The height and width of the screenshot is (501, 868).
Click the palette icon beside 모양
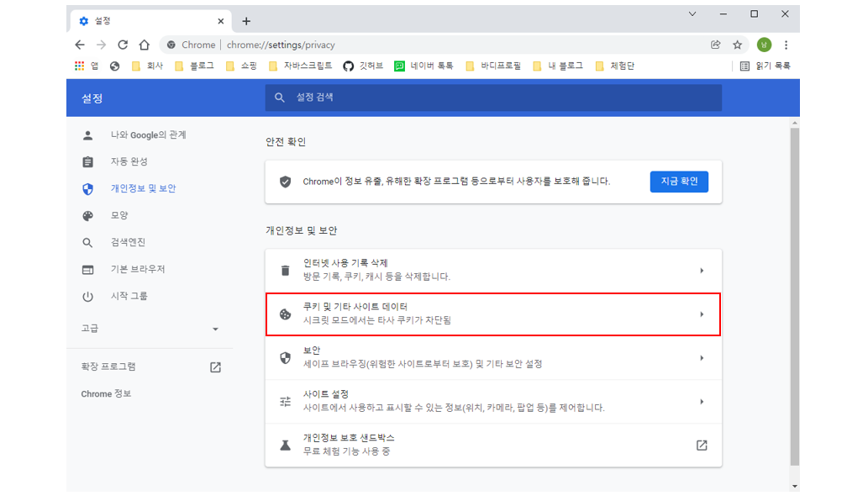coord(87,216)
